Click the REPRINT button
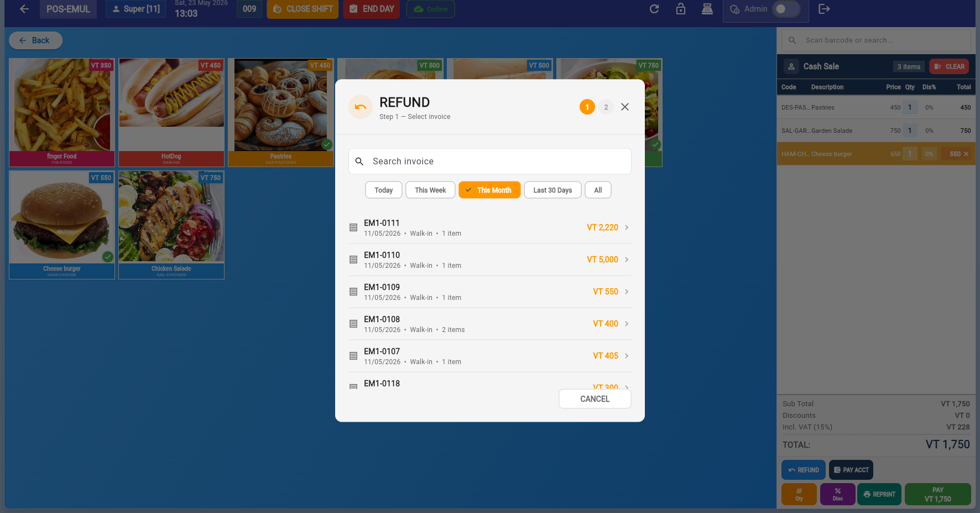Viewport: 980px width, 513px height. 879,494
